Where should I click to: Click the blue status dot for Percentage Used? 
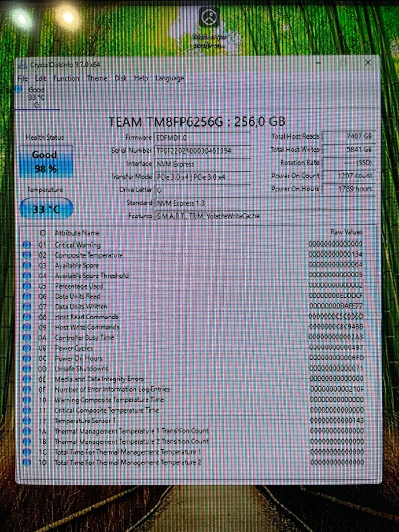27,286
